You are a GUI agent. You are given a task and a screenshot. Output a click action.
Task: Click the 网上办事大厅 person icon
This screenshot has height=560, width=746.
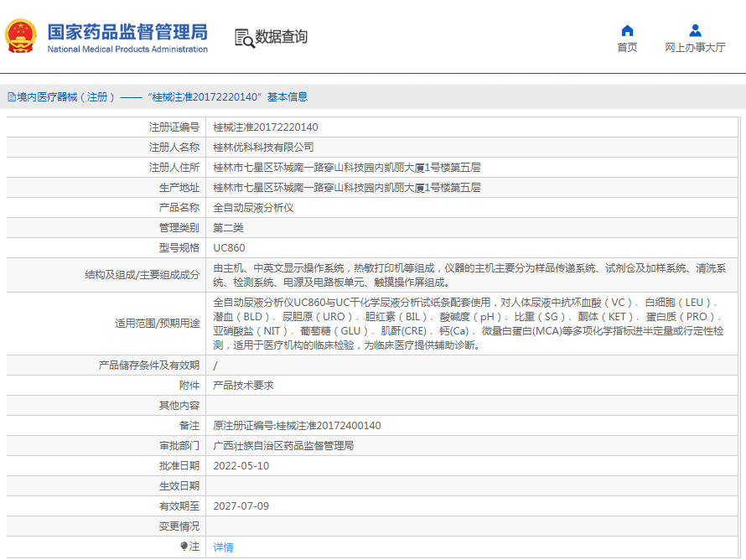point(694,31)
